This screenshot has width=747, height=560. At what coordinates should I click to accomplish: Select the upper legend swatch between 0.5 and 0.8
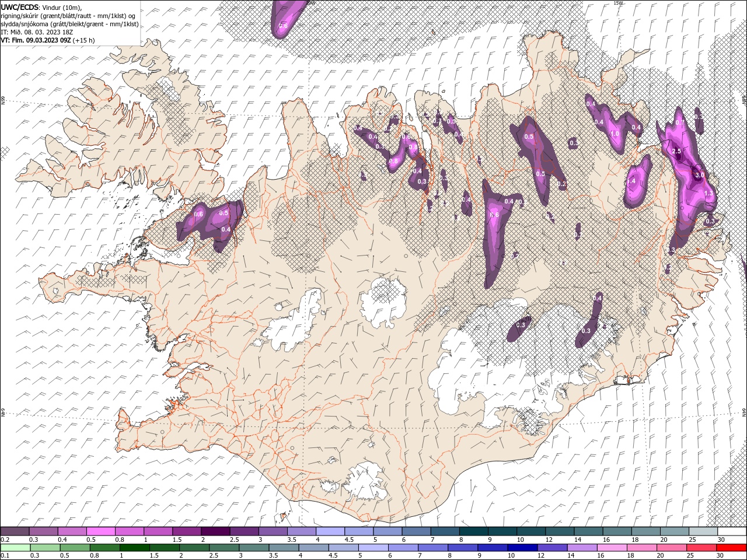(x=100, y=531)
